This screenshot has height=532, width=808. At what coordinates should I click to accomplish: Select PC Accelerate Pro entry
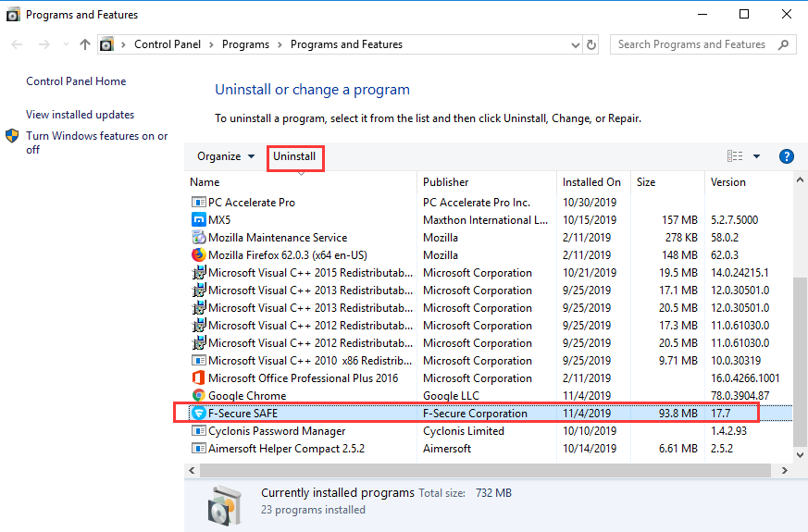252,203
